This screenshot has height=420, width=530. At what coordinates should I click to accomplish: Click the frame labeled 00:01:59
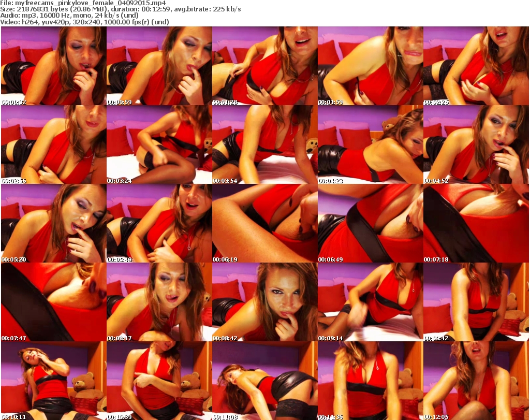pyautogui.click(x=371, y=66)
